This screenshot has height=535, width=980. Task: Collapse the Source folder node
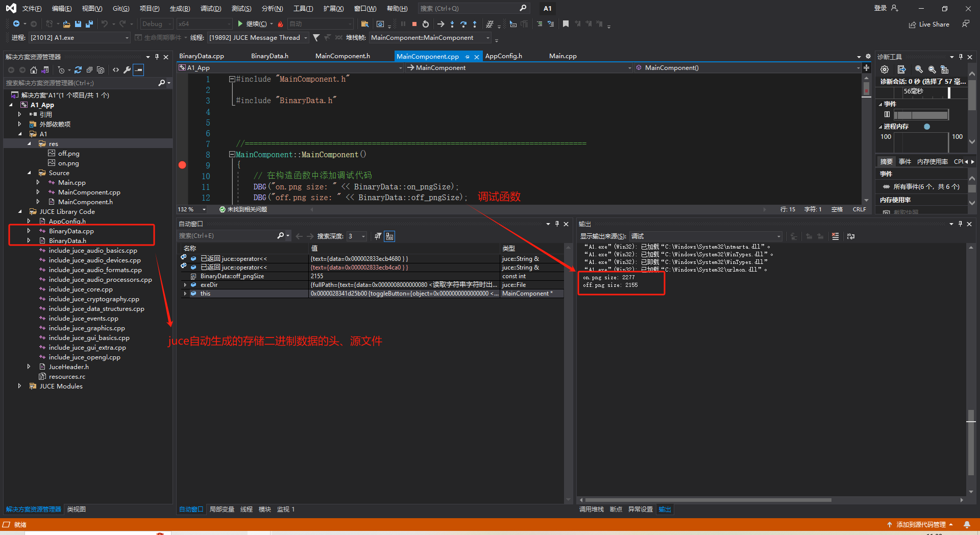click(x=29, y=173)
